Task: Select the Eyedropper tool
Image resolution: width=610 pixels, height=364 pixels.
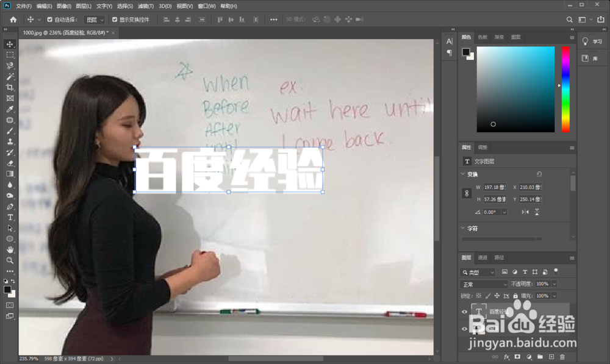Action: tap(10, 109)
